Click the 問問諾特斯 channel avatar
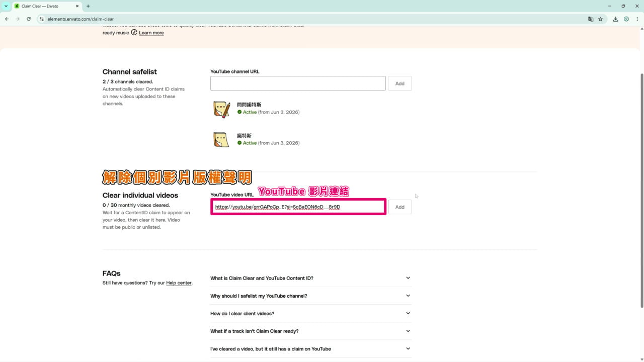This screenshot has height=362, width=644. coord(222,109)
